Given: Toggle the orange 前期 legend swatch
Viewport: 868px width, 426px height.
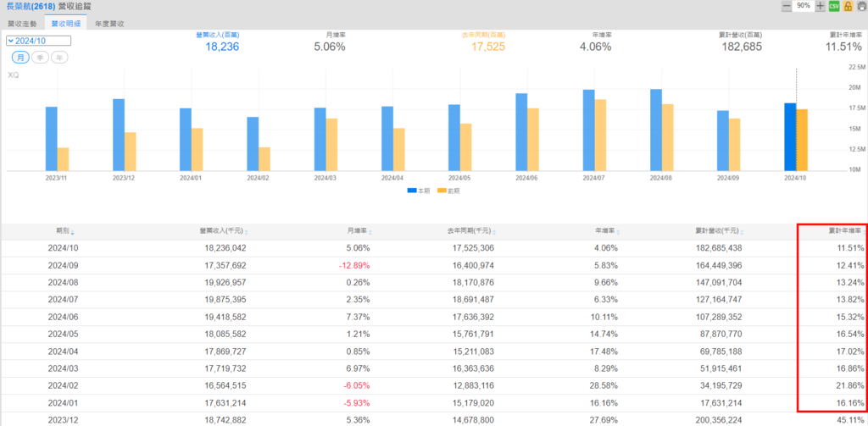Looking at the screenshot, I should (x=442, y=191).
